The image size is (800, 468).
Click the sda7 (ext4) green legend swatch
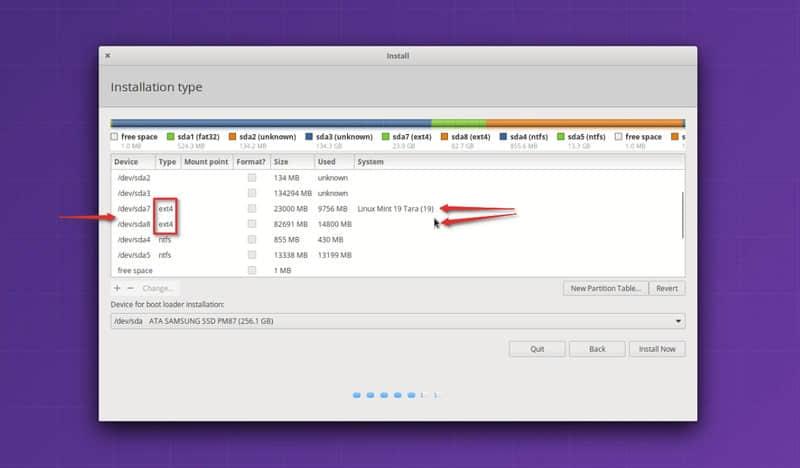(x=385, y=137)
